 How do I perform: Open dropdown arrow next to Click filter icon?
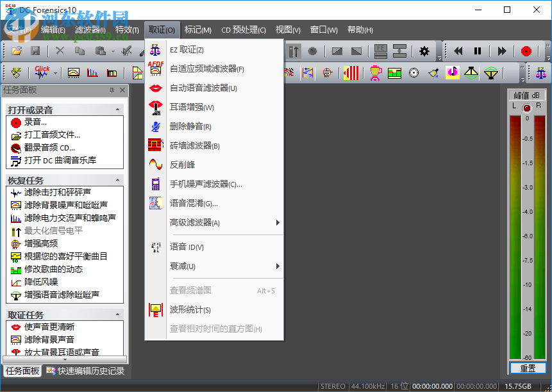[55, 73]
